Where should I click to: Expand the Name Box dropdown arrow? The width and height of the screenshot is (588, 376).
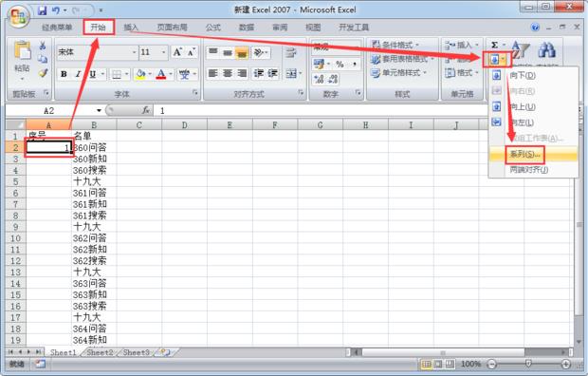coord(99,110)
